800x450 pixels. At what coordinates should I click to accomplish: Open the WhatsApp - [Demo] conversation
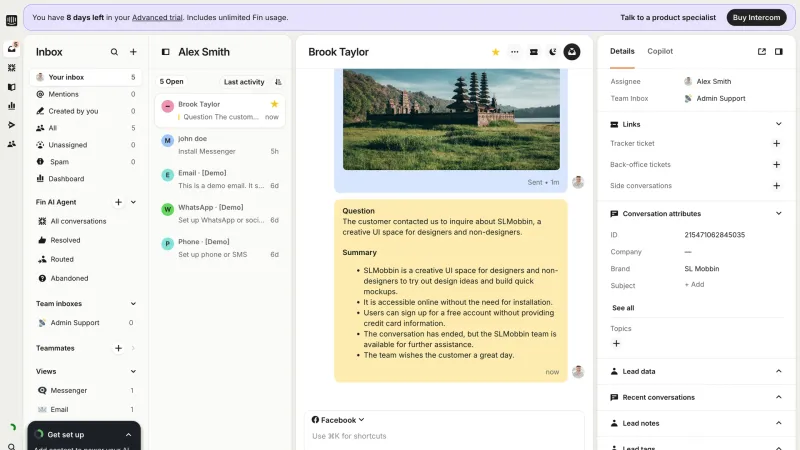(x=220, y=214)
